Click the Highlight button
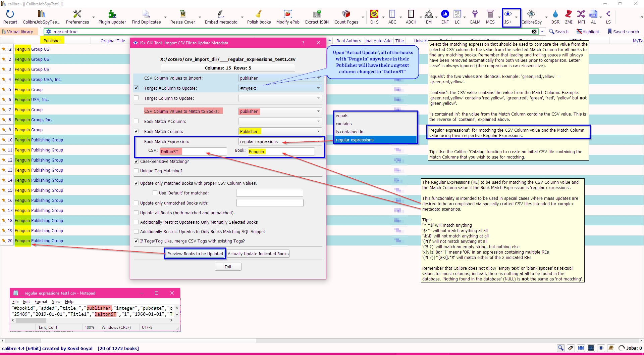 point(588,32)
